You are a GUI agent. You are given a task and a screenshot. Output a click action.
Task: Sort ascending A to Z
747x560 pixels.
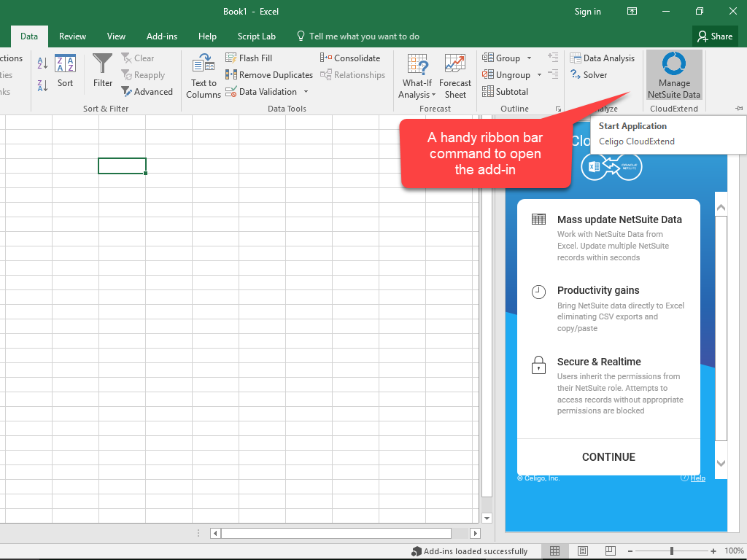coord(42,63)
